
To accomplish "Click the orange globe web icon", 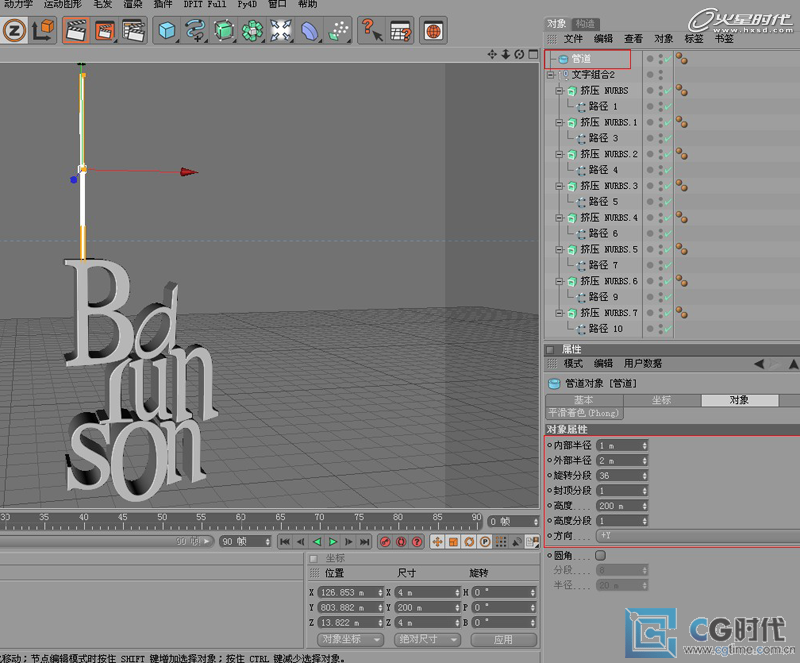I will 433,31.
